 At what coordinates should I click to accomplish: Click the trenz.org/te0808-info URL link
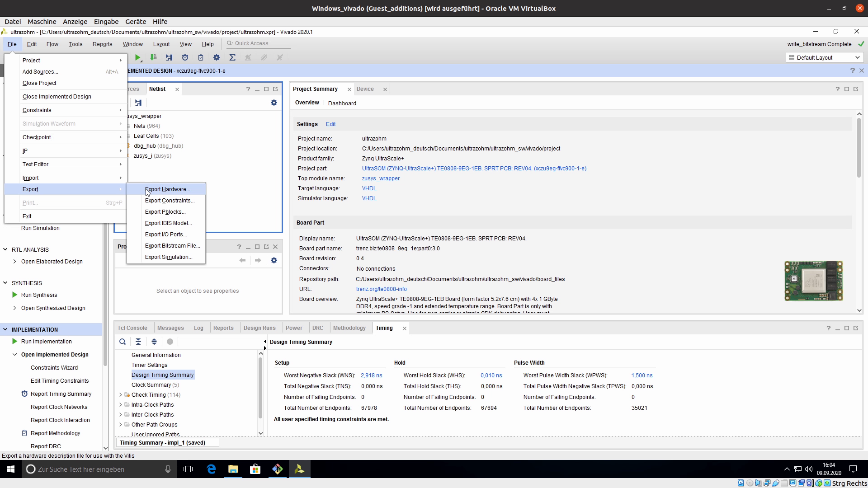pyautogui.click(x=381, y=289)
